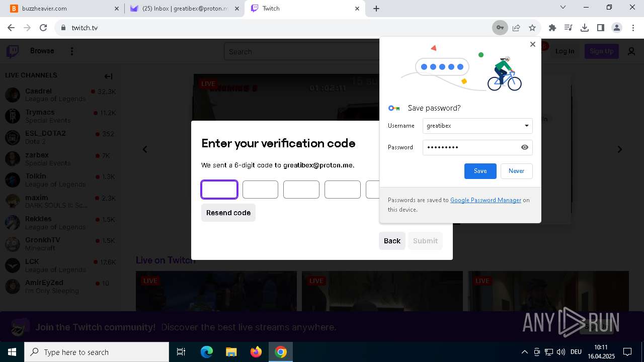
Task: Close the buzzheavier.com tab
Action: [x=117, y=9]
